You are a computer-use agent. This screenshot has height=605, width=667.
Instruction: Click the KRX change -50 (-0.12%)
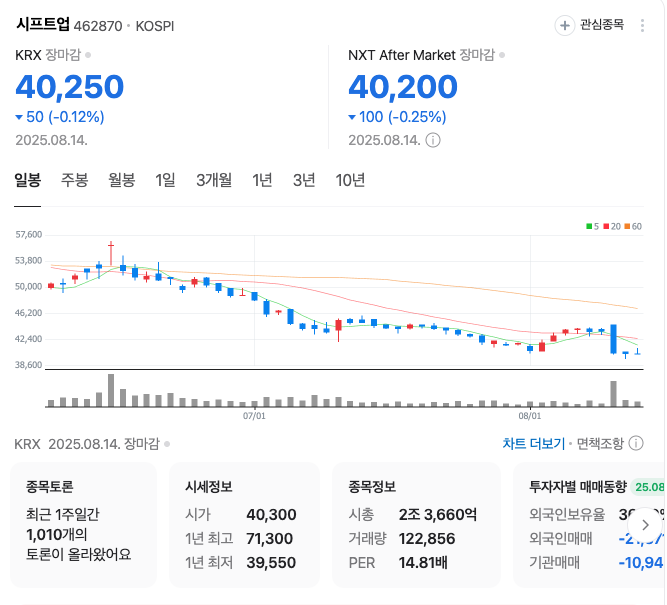(60, 117)
